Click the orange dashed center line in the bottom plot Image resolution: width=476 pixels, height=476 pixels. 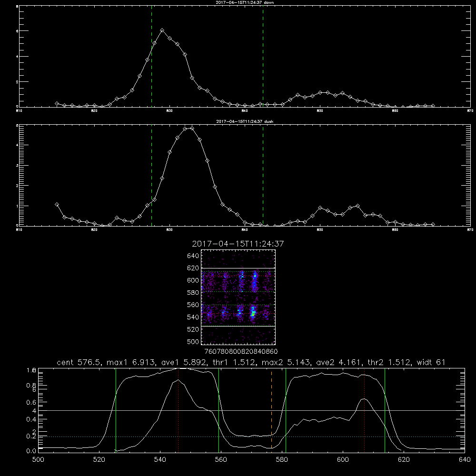tap(271, 410)
